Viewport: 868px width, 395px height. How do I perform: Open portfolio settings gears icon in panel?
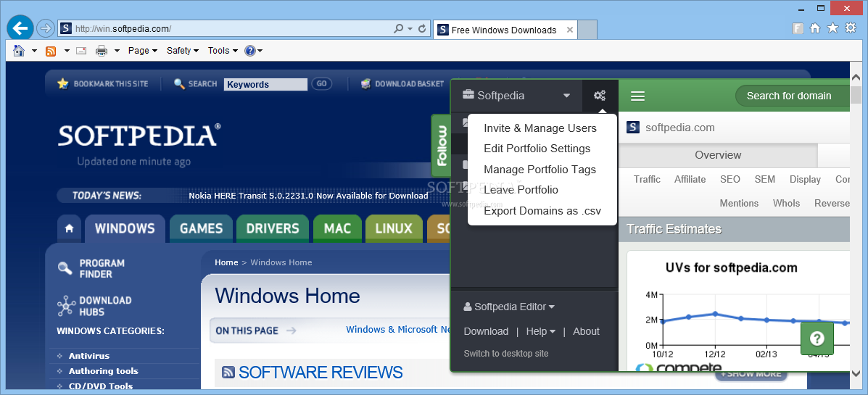pos(600,96)
